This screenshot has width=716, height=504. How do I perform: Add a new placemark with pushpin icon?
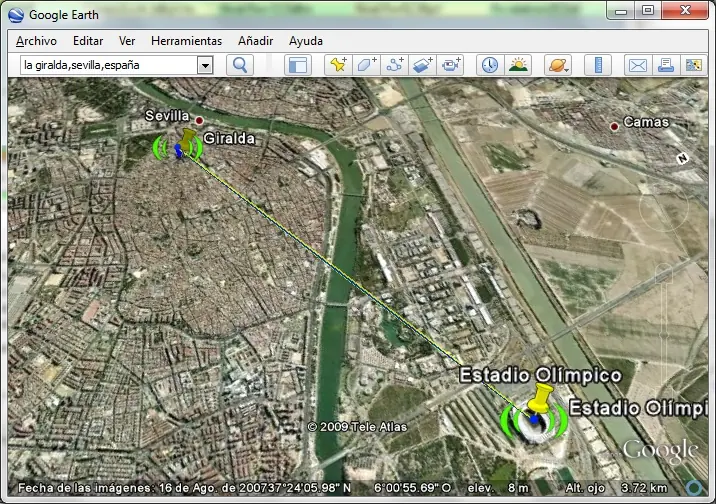(x=338, y=65)
